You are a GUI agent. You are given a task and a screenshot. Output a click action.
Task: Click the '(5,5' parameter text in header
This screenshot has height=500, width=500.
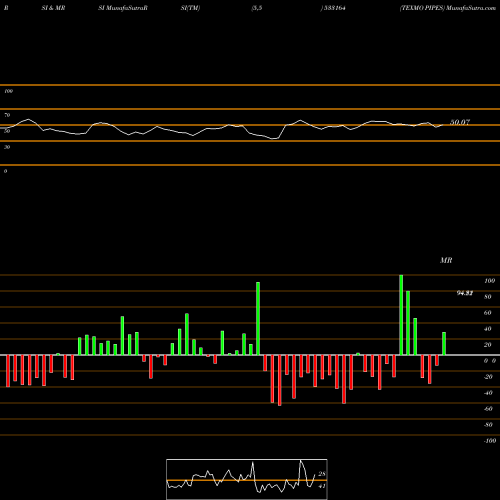[257, 8]
